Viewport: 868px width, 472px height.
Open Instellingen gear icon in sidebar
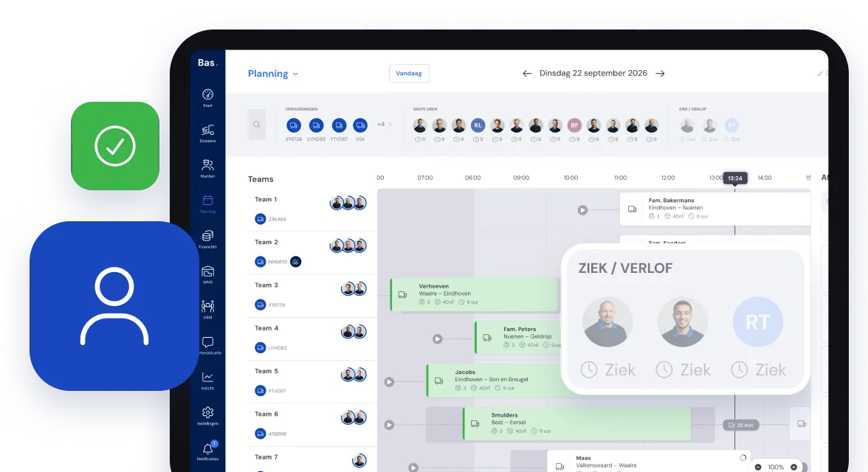tap(207, 412)
